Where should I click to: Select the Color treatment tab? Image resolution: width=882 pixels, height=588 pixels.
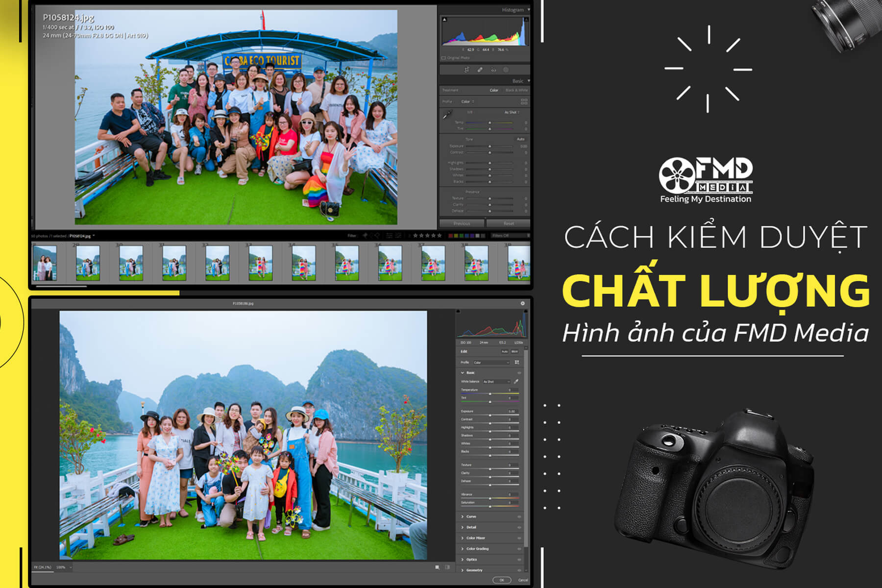click(x=494, y=90)
